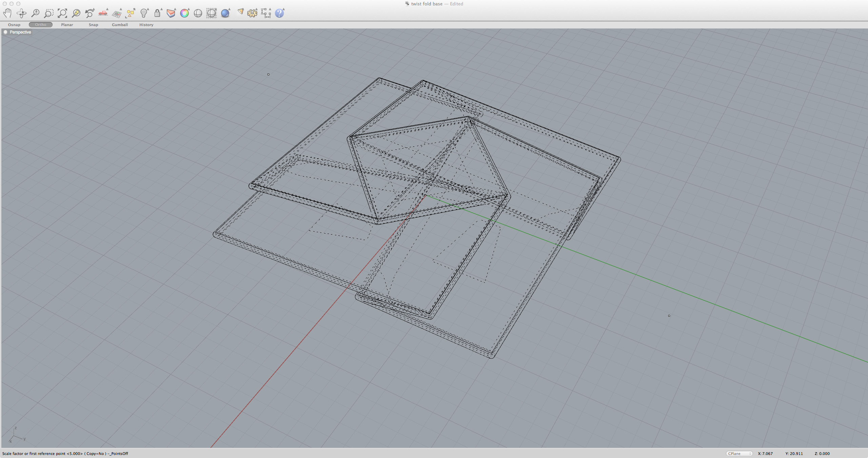Open the Help question mark icon
The image size is (868, 458).
click(x=279, y=13)
